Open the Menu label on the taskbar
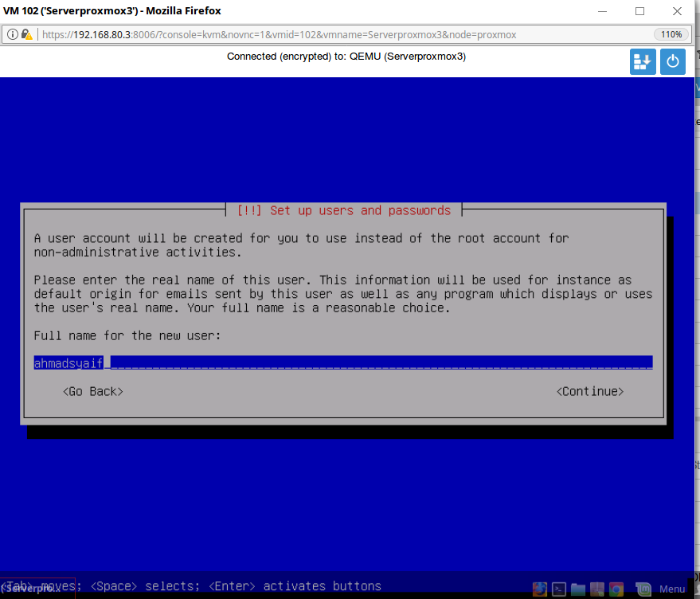 (672, 589)
